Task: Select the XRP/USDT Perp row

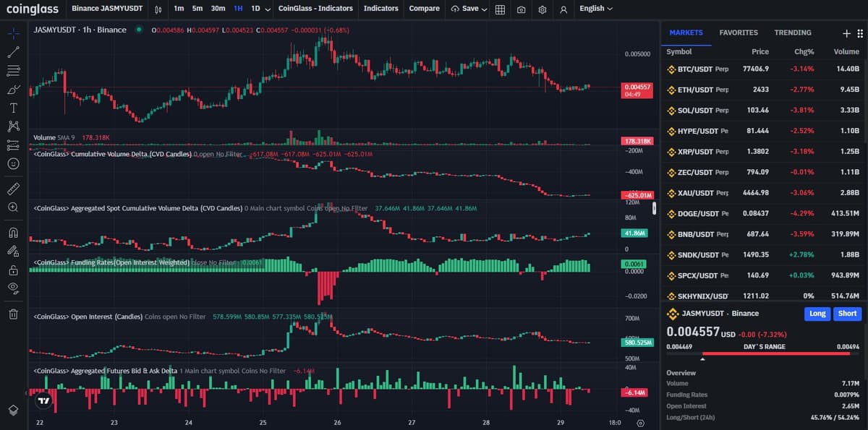Action: (763, 152)
